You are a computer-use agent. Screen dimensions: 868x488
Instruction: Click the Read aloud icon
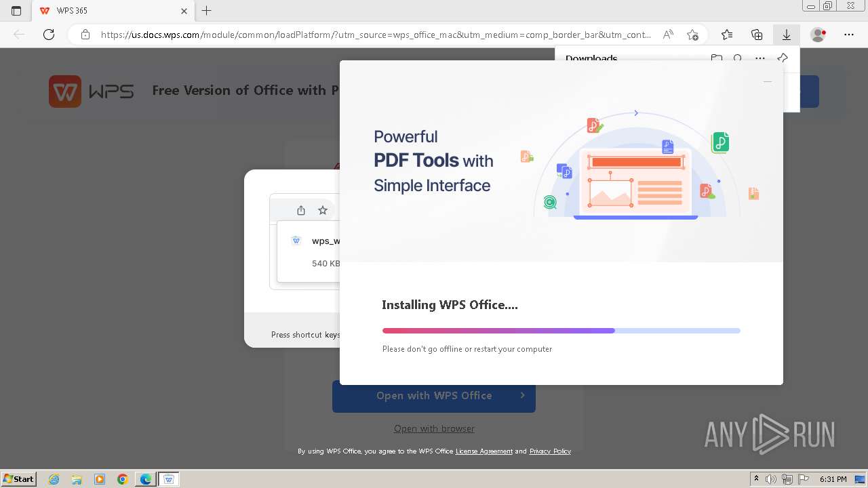click(x=668, y=35)
